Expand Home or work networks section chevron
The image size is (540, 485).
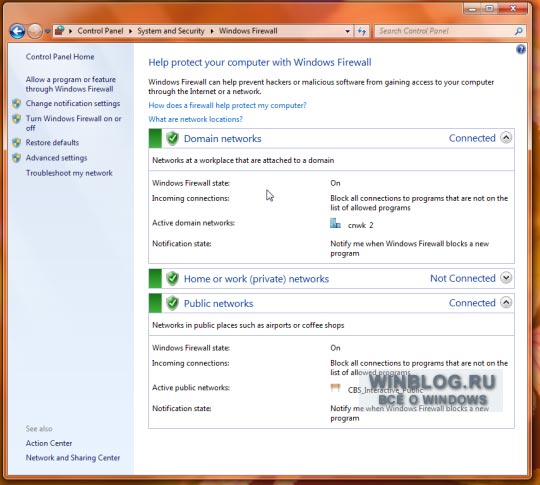[x=506, y=278]
